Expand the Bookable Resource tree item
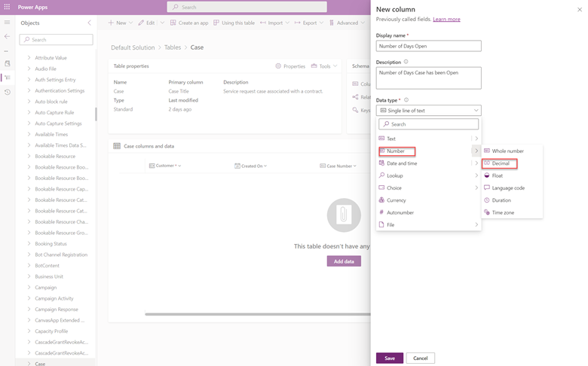588x366 pixels. [29, 156]
